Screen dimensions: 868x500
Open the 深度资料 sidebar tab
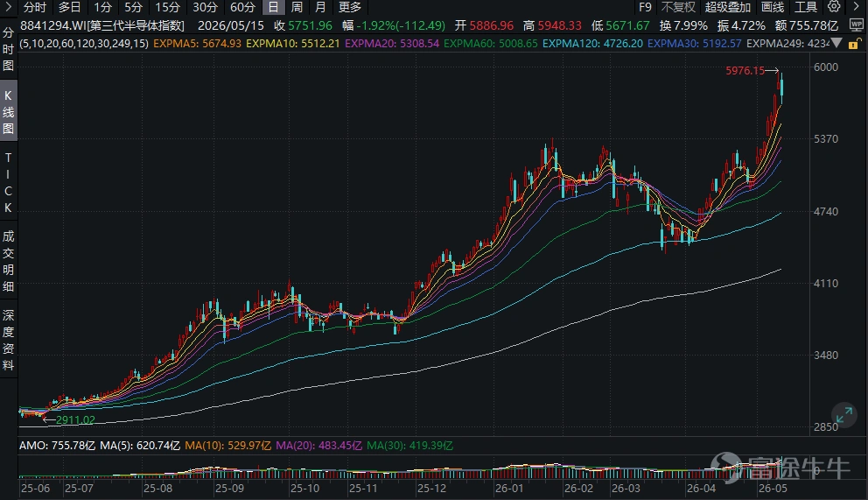[x=8, y=340]
